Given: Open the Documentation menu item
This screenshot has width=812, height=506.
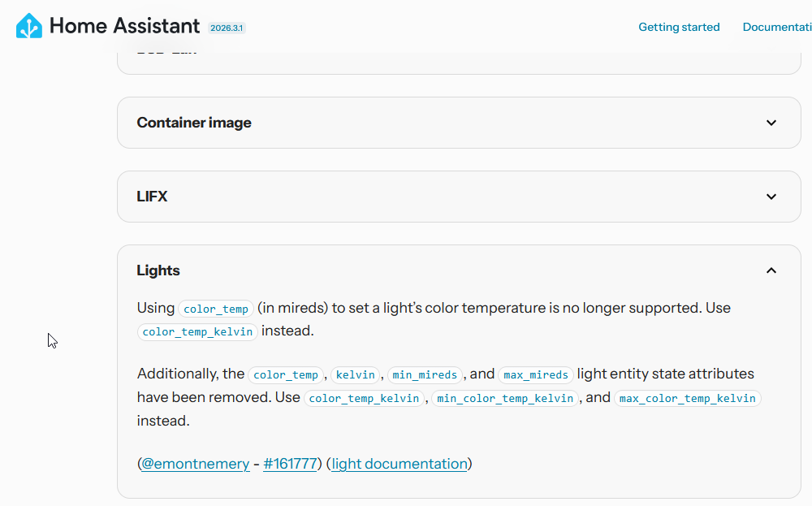Looking at the screenshot, I should 777,27.
